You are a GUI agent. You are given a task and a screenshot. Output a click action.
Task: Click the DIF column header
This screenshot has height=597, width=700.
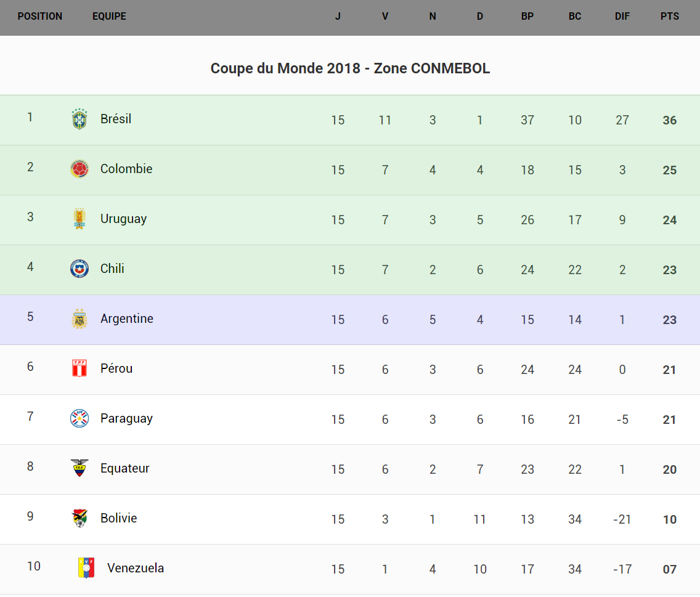click(x=622, y=17)
